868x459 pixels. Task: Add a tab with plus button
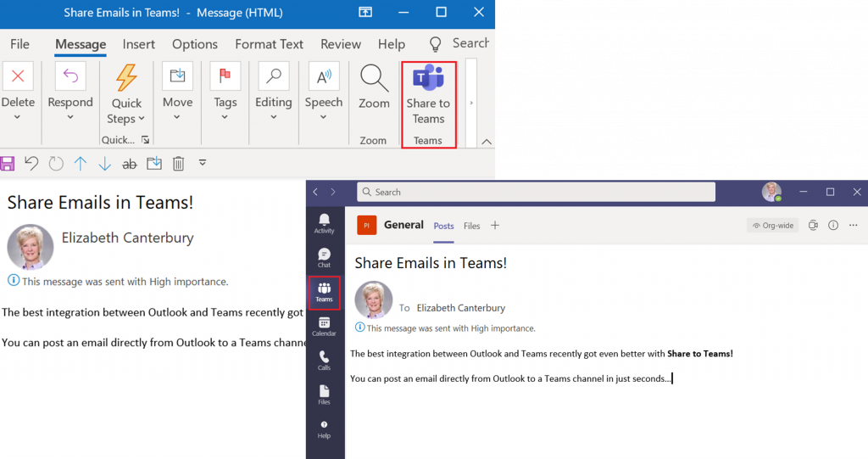(495, 225)
